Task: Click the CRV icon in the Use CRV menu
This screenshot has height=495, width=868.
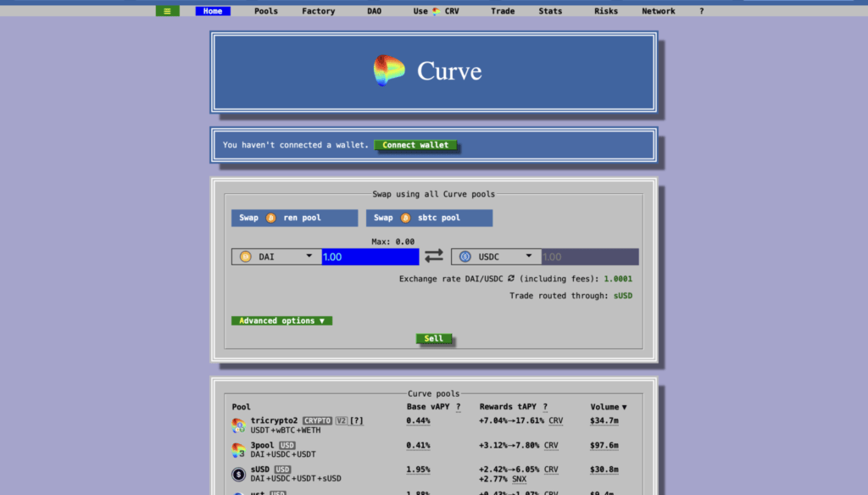Action: pyautogui.click(x=437, y=11)
